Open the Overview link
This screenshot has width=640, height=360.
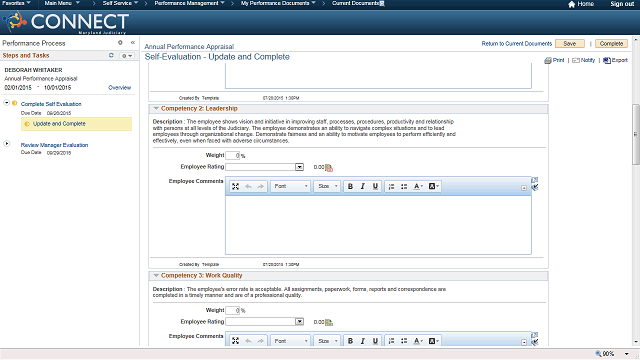pos(120,88)
